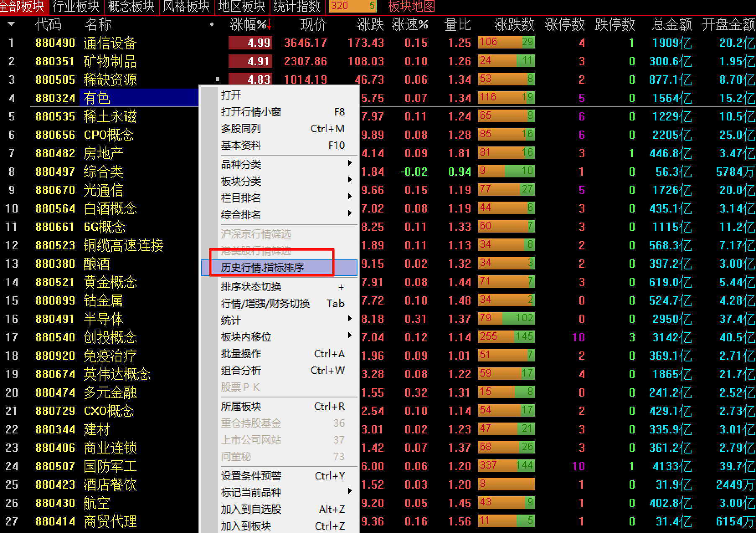This screenshot has width=756, height=533.
Task: Select the 半导体 row code 880491
Action: click(55, 319)
